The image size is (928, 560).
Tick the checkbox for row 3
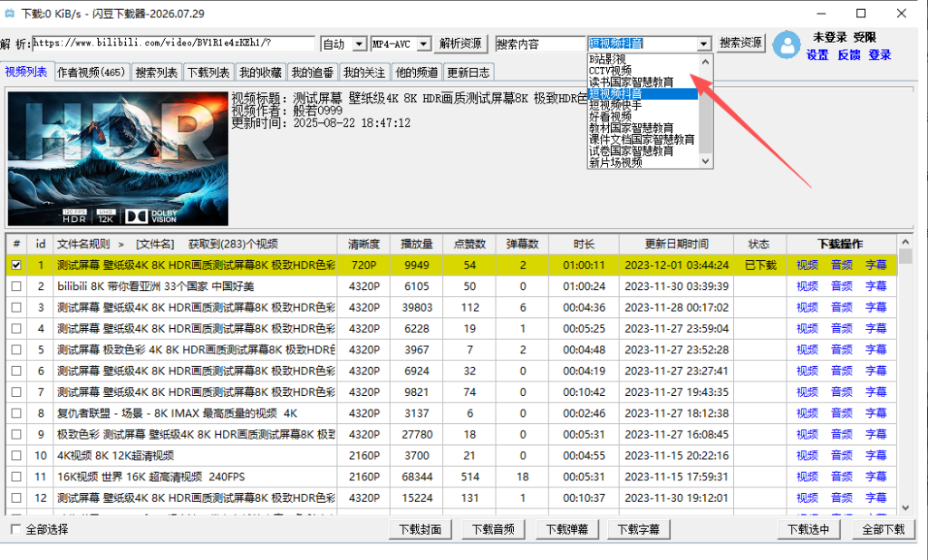16,308
